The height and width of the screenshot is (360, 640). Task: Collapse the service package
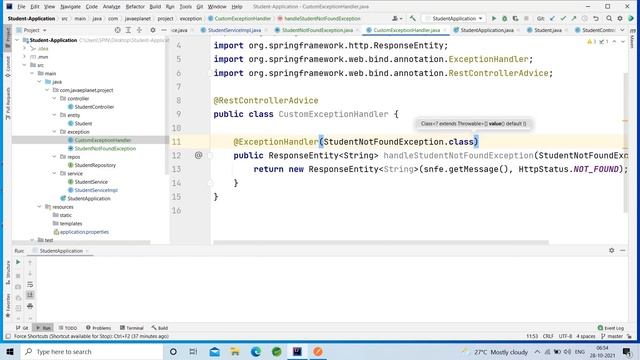54,173
